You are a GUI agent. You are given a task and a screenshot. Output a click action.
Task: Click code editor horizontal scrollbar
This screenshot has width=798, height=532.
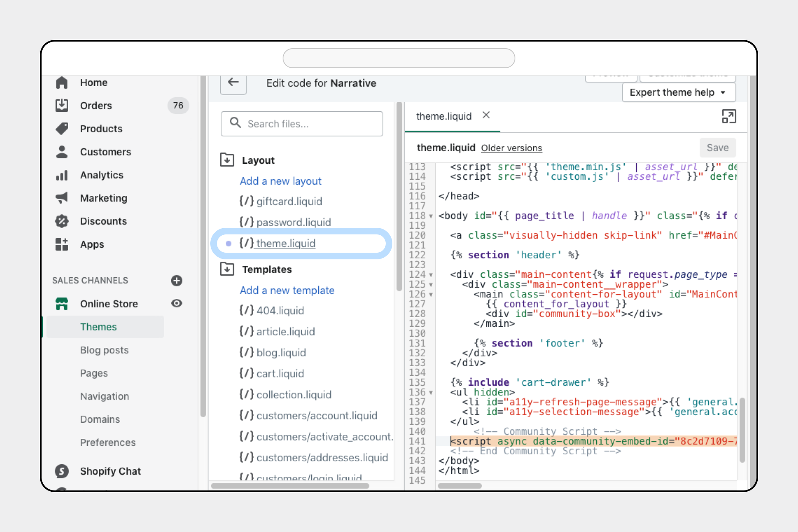coord(460,485)
